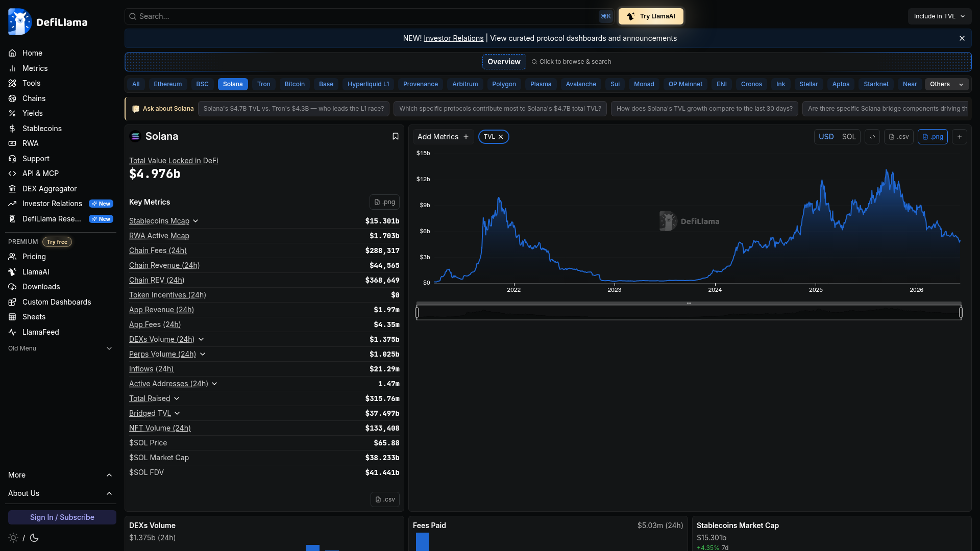This screenshot has height=551, width=980.
Task: Dismiss the Investor Relations banner
Action: point(962,38)
